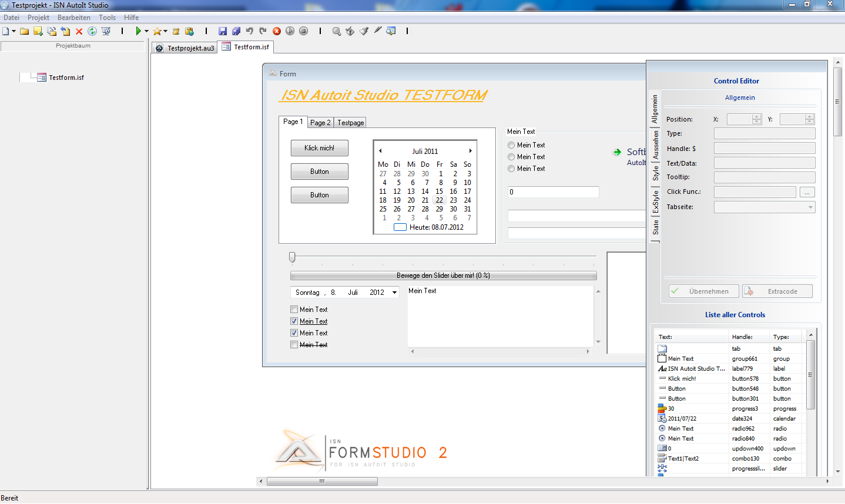Click the Text/Data input field

764,163
